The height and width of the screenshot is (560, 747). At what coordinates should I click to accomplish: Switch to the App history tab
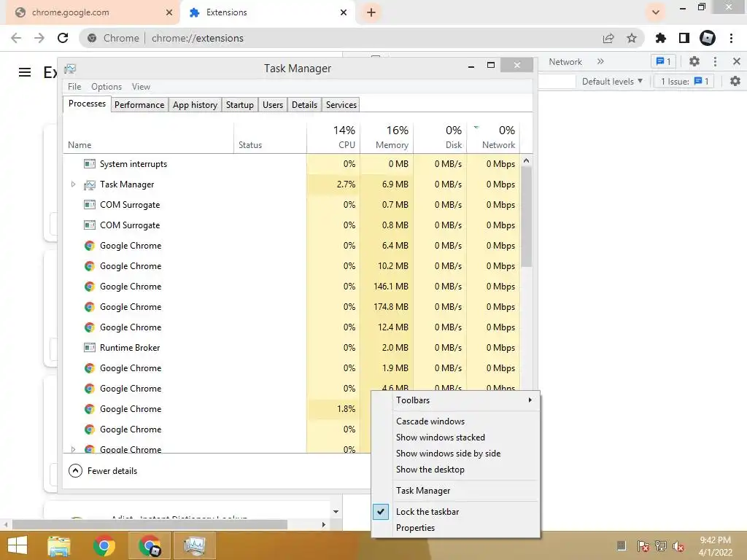[195, 105]
